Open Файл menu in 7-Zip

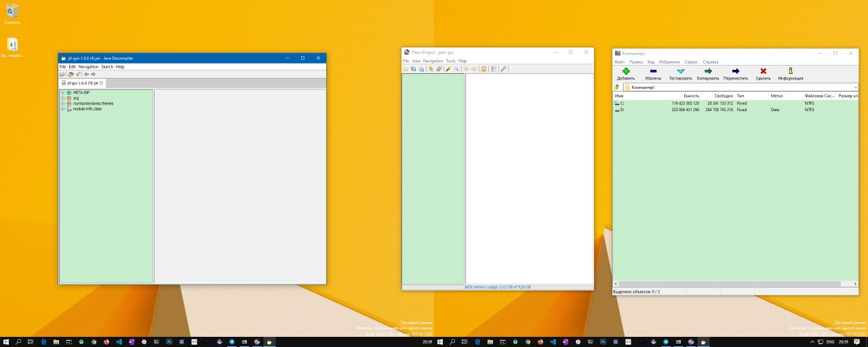620,62
